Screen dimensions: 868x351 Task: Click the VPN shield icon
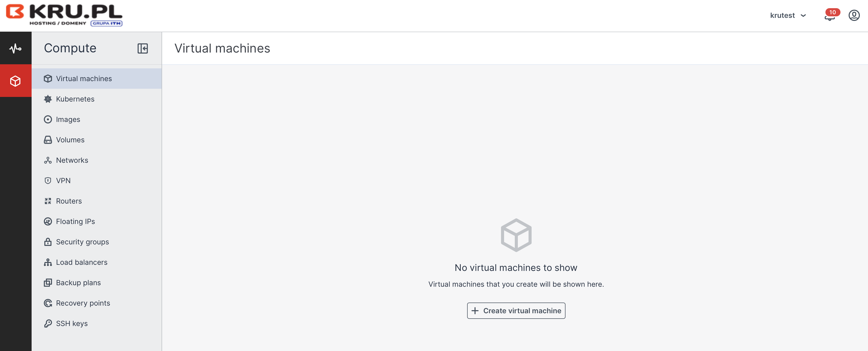[48, 181]
